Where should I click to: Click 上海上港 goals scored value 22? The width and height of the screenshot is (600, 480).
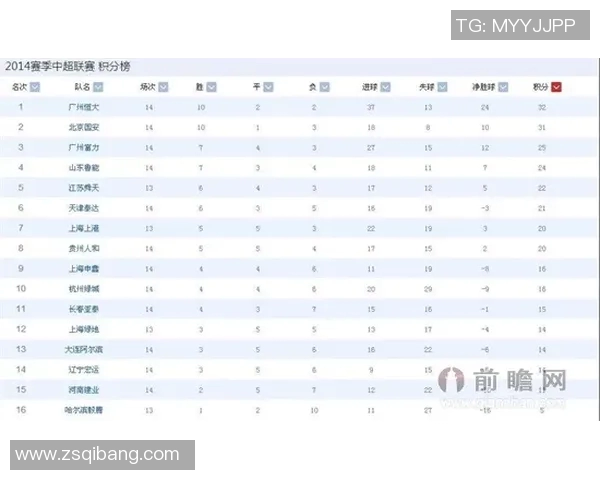371,229
